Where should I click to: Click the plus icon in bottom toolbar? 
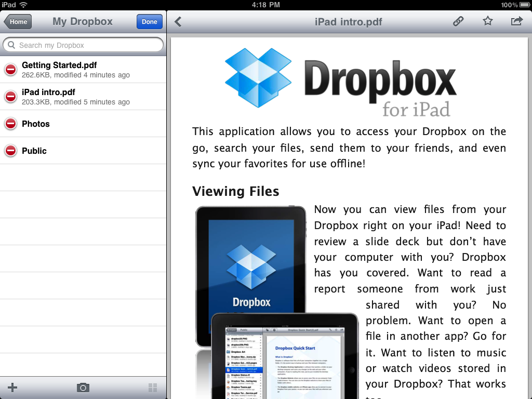(x=13, y=388)
